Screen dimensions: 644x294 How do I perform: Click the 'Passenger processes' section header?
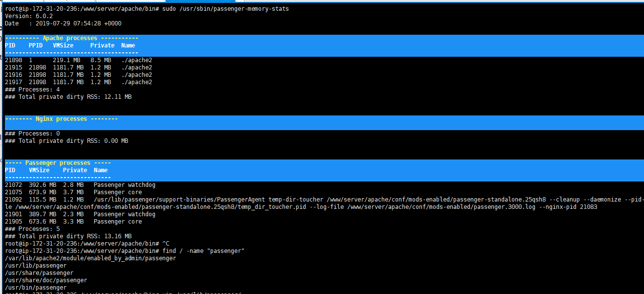pyautogui.click(x=58, y=163)
